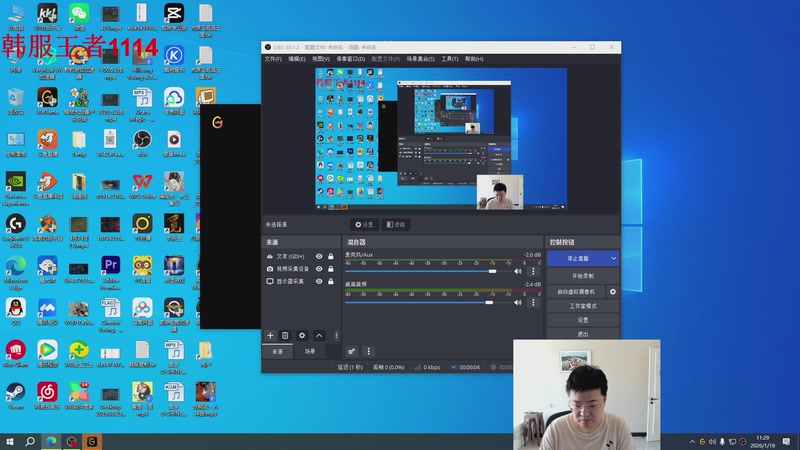Click 退出 button in OBS

[x=583, y=334]
